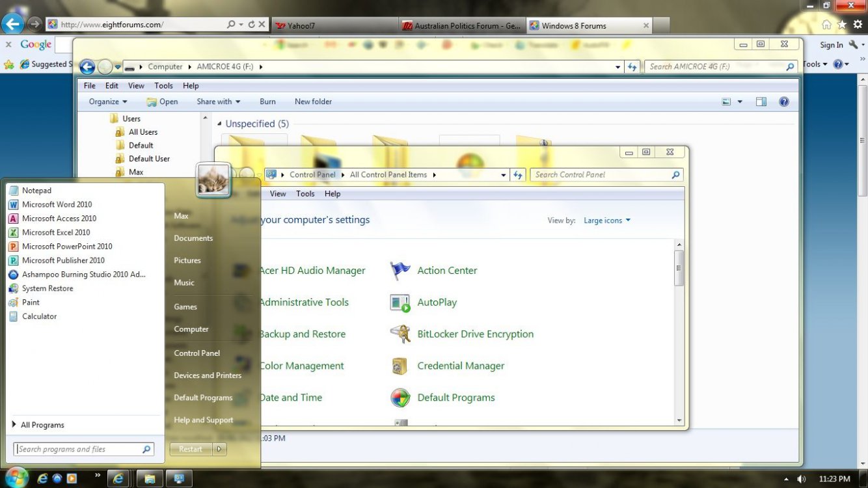Click the Restart button
This screenshot has height=488, width=868.
(x=191, y=449)
